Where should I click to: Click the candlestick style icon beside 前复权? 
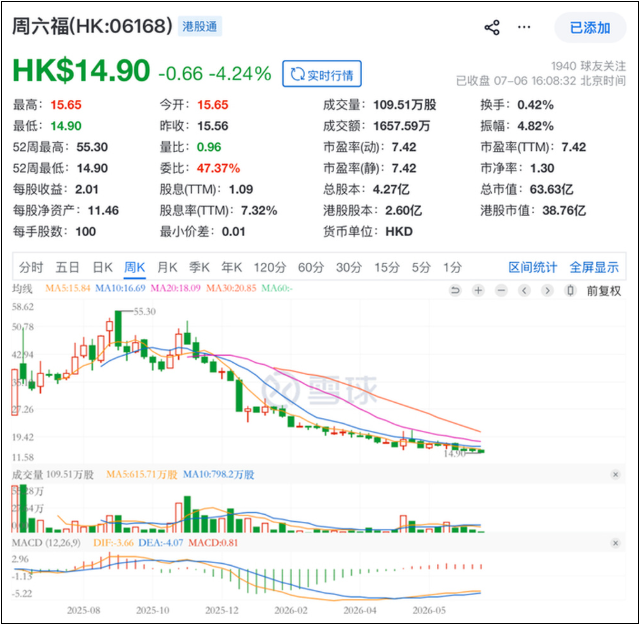(x=570, y=291)
